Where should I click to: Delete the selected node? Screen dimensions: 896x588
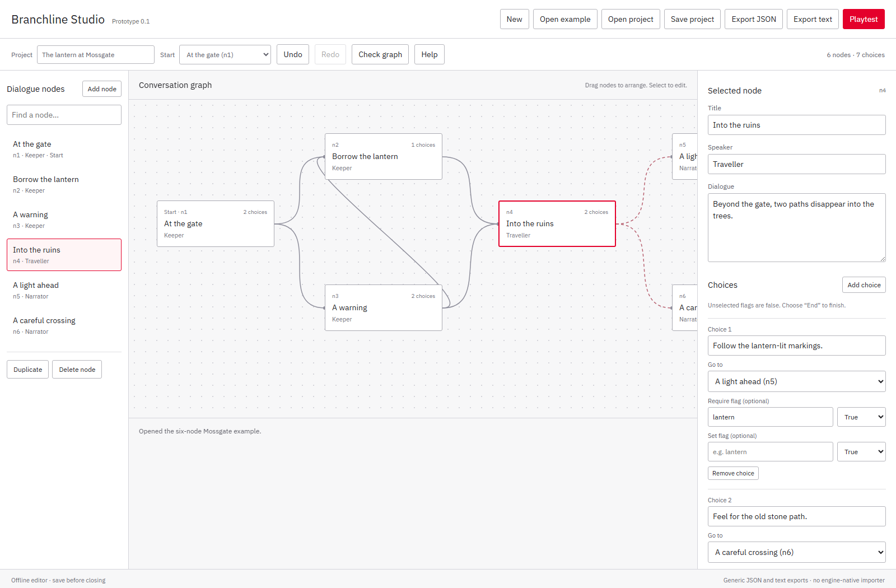click(x=77, y=370)
